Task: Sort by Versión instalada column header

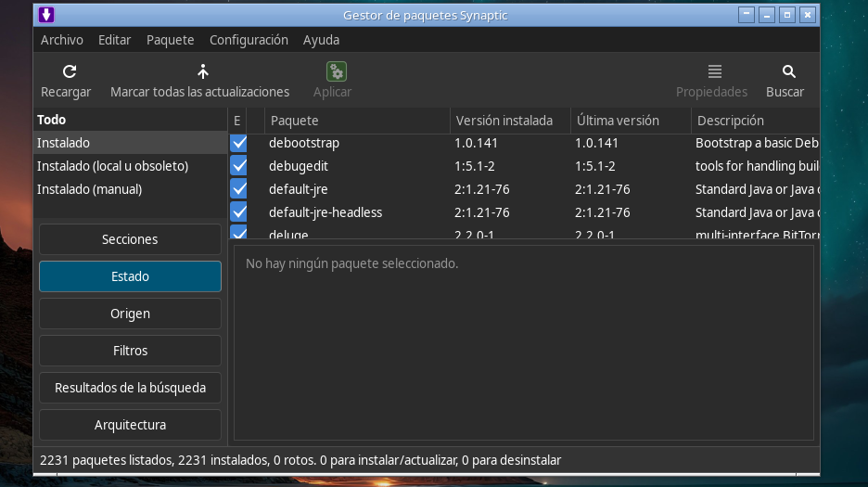Action: point(510,121)
